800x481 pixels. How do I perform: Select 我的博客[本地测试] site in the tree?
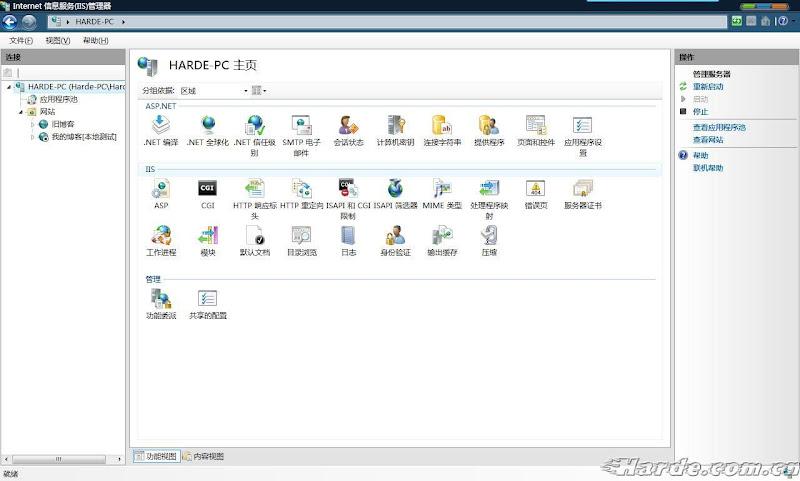(84, 137)
